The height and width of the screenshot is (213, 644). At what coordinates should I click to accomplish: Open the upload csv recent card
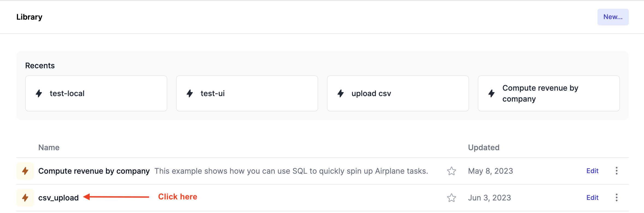[398, 93]
